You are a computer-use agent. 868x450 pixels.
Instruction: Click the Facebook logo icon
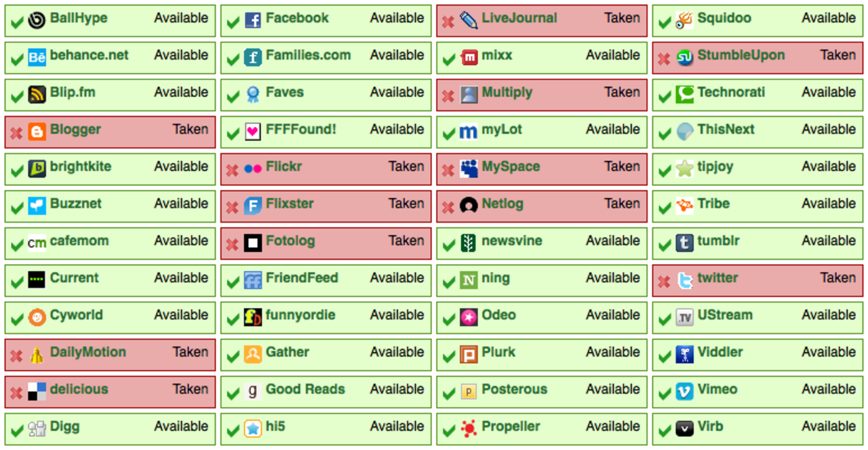(253, 20)
